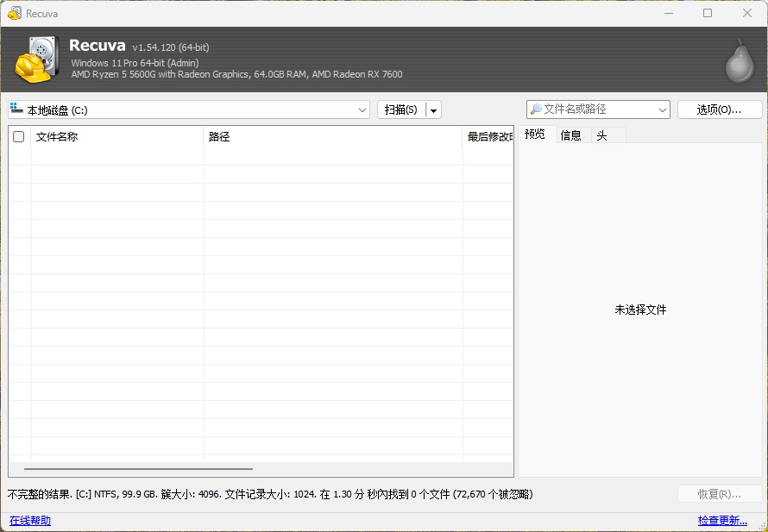Click the magnifier icon in the search box
The image size is (768, 532).
tap(536, 110)
